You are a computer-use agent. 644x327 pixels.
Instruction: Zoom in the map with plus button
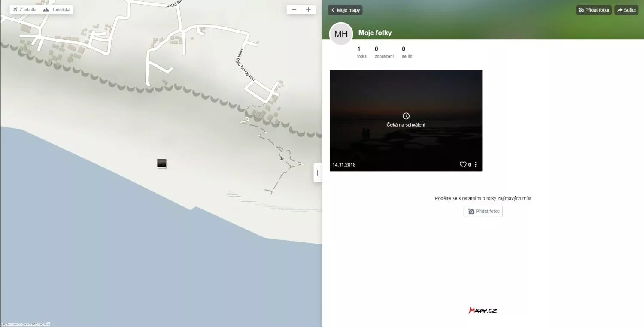(308, 9)
